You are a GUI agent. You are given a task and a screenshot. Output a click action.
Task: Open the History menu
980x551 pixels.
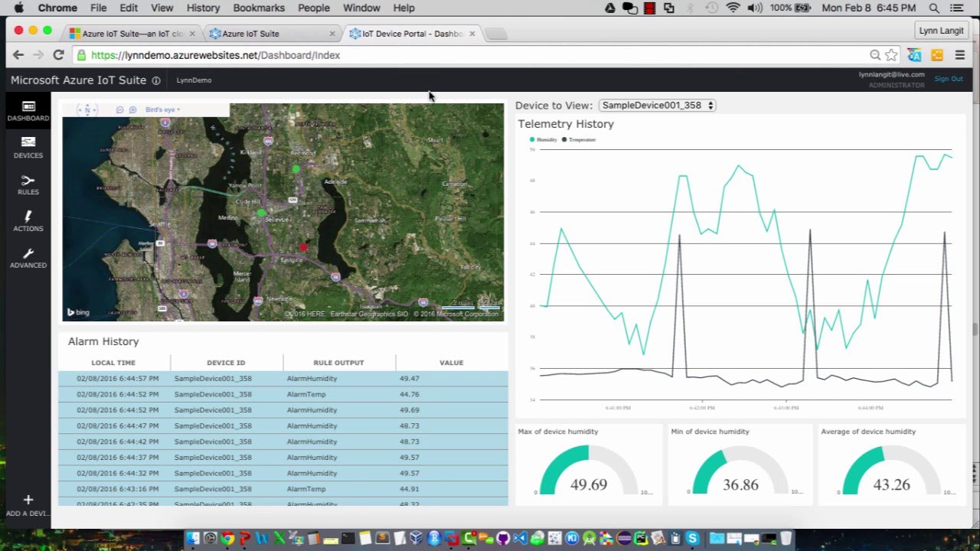tap(203, 8)
